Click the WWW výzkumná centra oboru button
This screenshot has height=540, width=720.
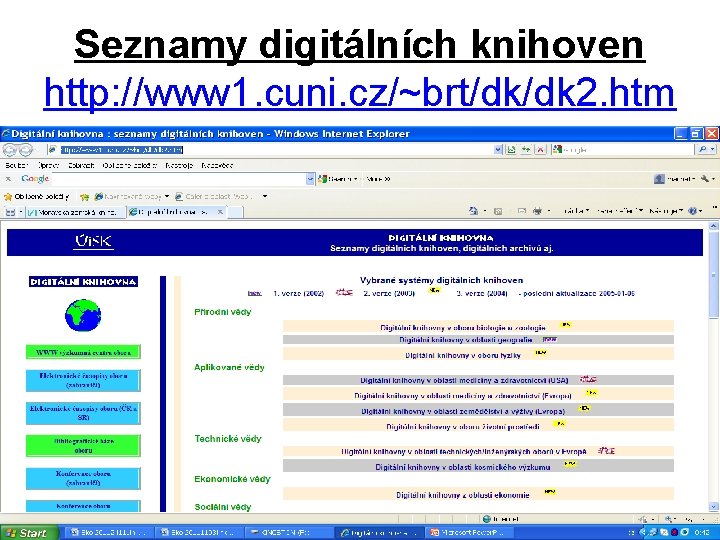coord(83,352)
